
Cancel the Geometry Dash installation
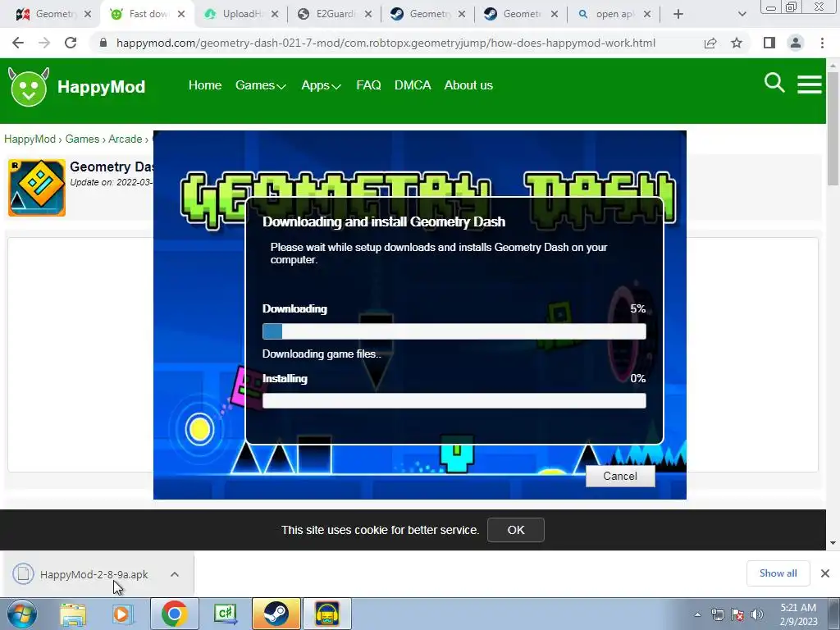click(x=620, y=477)
